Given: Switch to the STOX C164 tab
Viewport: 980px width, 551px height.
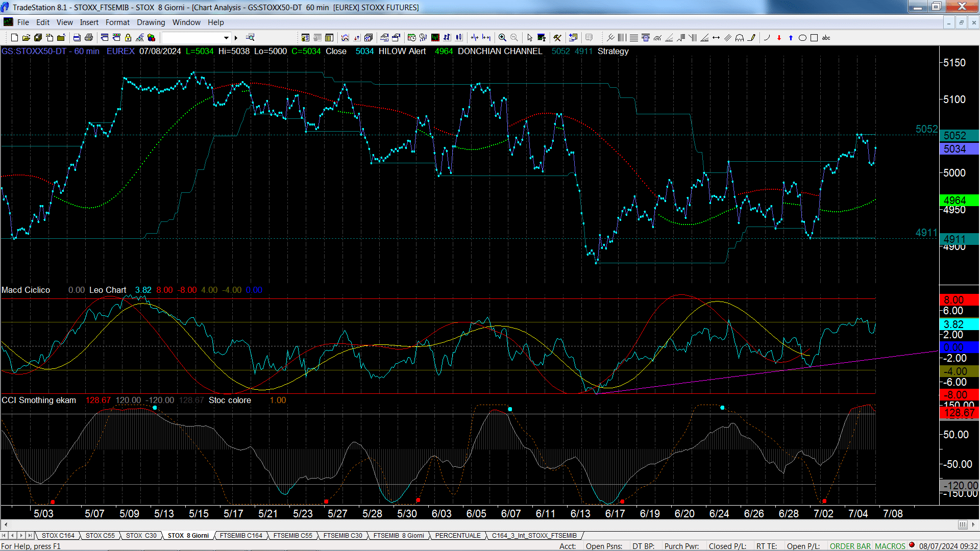Looking at the screenshot, I should tap(58, 535).
